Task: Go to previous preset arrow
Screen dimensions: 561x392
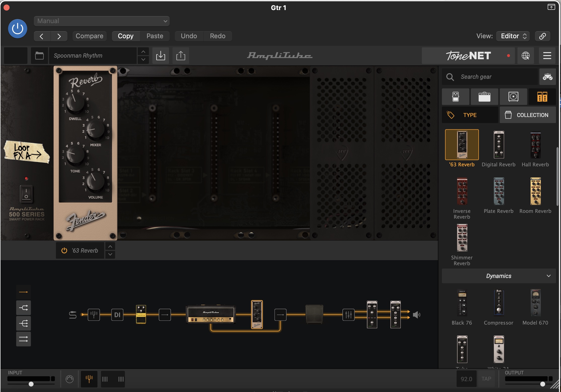Action: [x=42, y=36]
